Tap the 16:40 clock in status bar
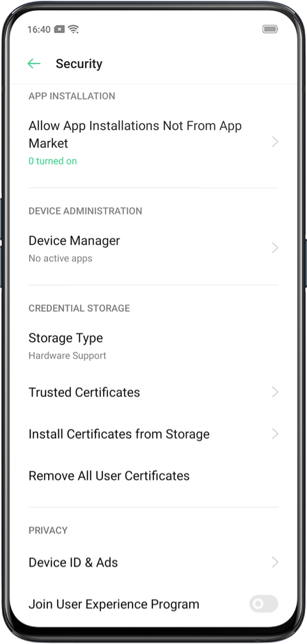This screenshot has height=644, width=307. click(x=39, y=29)
